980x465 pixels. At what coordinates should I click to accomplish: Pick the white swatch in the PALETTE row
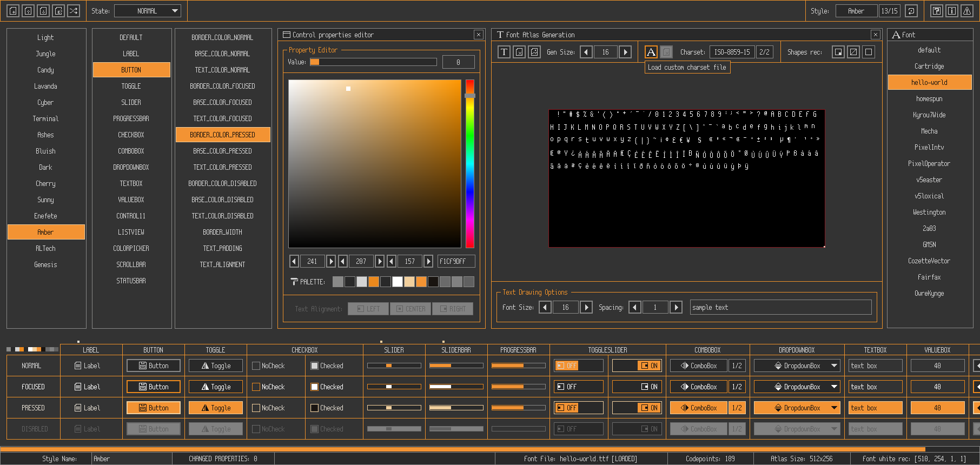click(x=398, y=282)
